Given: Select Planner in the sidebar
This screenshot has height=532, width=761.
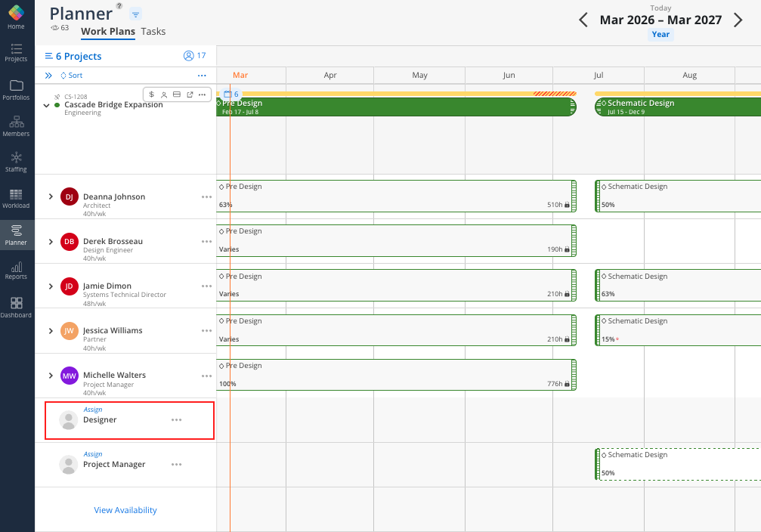Looking at the screenshot, I should coord(16,235).
